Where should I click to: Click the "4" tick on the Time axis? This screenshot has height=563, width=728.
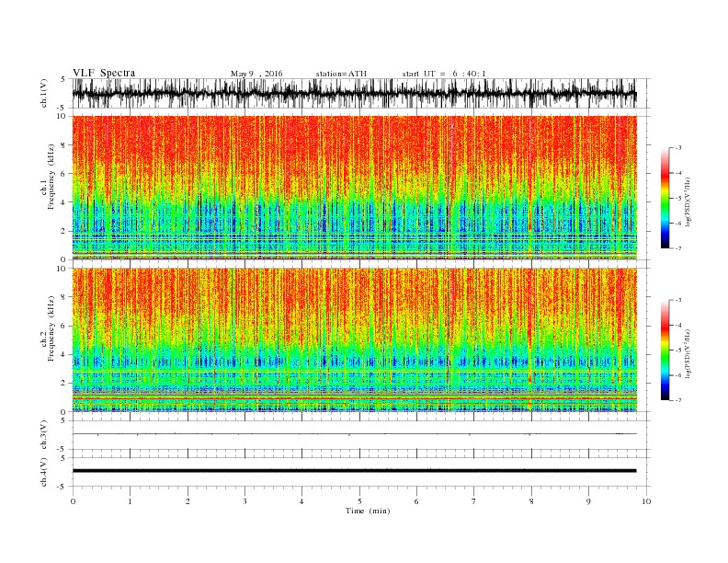tap(301, 501)
